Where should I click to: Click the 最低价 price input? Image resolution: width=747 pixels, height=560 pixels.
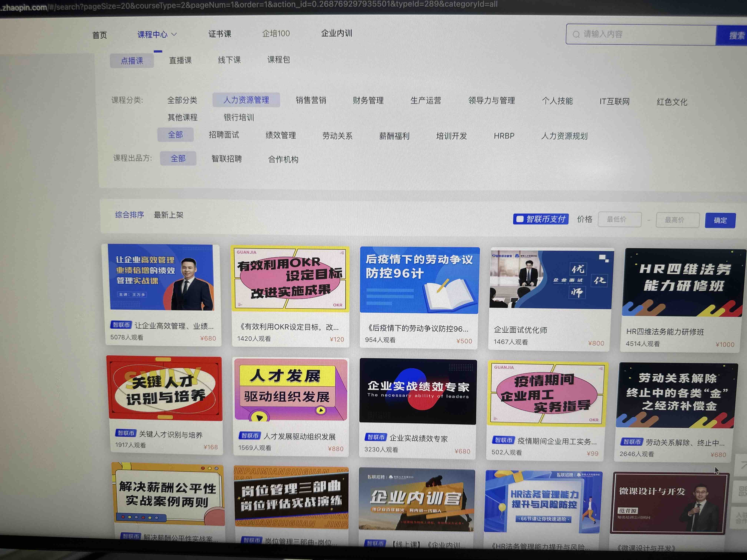coord(620,220)
